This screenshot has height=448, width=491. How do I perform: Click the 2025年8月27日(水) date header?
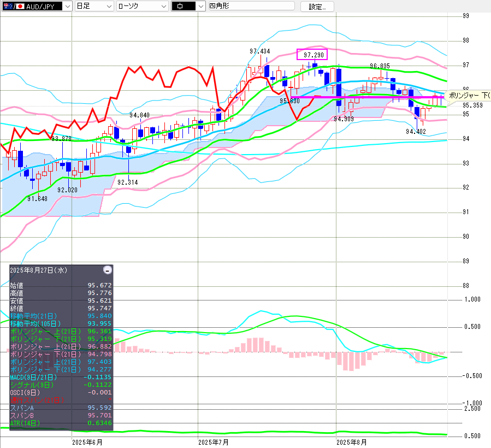click(x=39, y=270)
